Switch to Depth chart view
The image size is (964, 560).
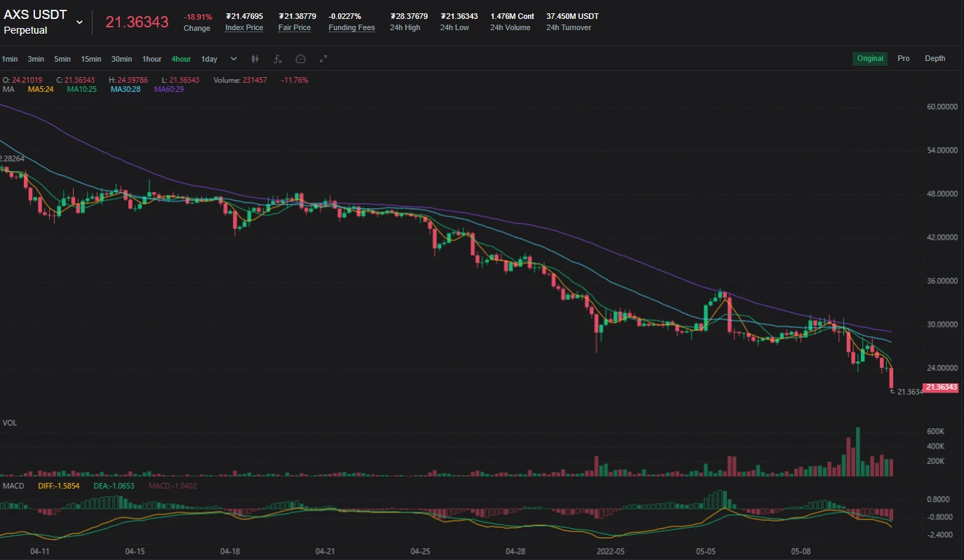935,58
